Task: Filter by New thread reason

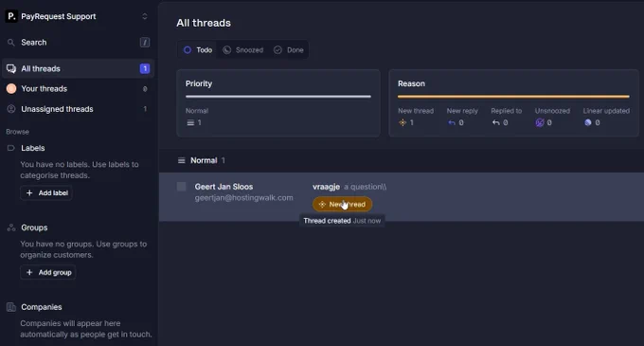Action: (x=415, y=118)
